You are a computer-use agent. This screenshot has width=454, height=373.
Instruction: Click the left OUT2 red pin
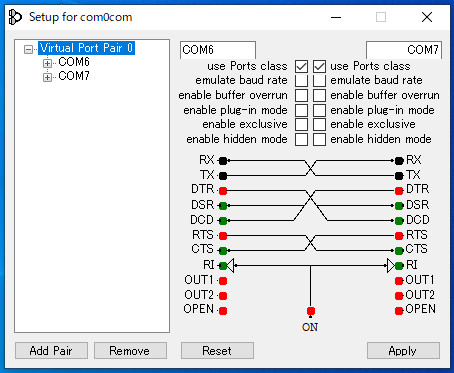223,296
